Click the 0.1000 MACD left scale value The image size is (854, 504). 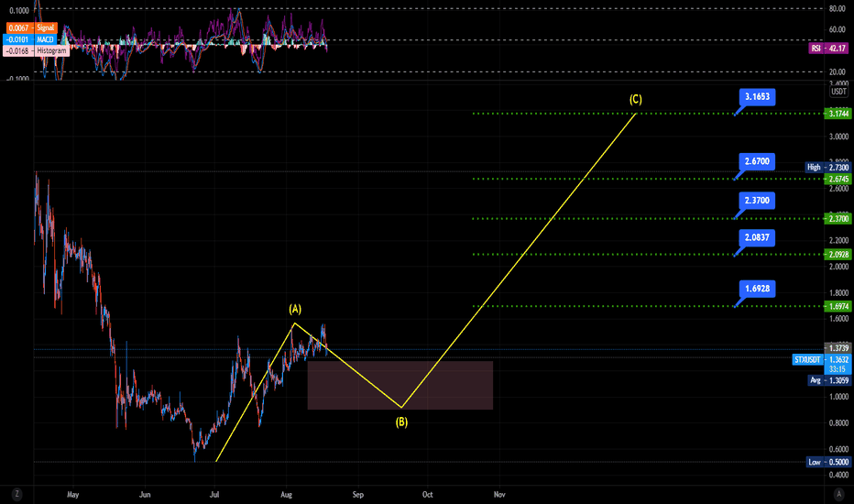pyautogui.click(x=19, y=11)
